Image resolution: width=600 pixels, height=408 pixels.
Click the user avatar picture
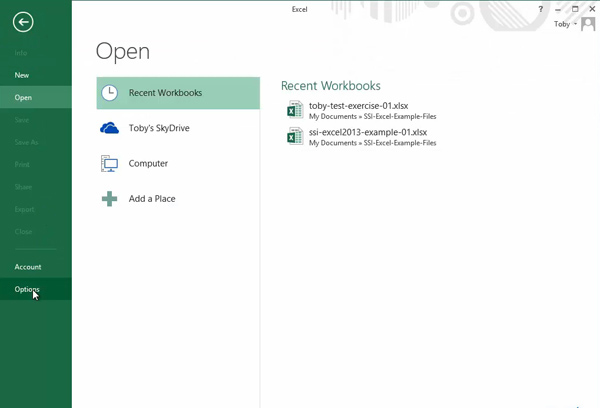tap(588, 24)
